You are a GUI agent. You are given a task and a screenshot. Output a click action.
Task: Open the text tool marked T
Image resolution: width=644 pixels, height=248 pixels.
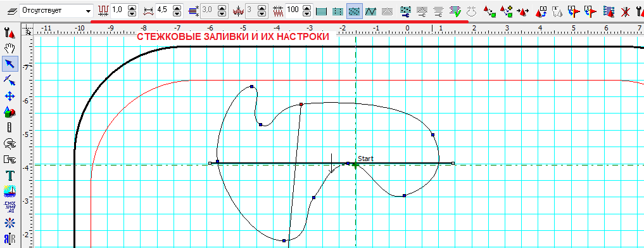[x=9, y=176]
